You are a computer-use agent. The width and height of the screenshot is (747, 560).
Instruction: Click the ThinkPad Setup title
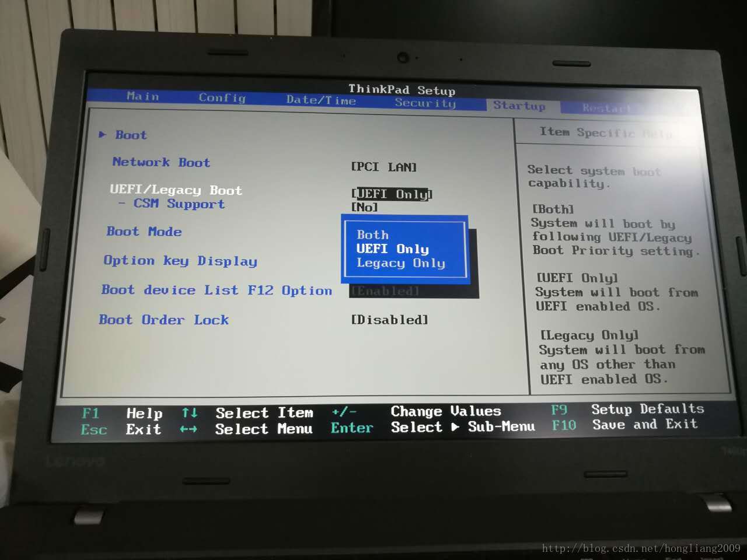pyautogui.click(x=402, y=89)
